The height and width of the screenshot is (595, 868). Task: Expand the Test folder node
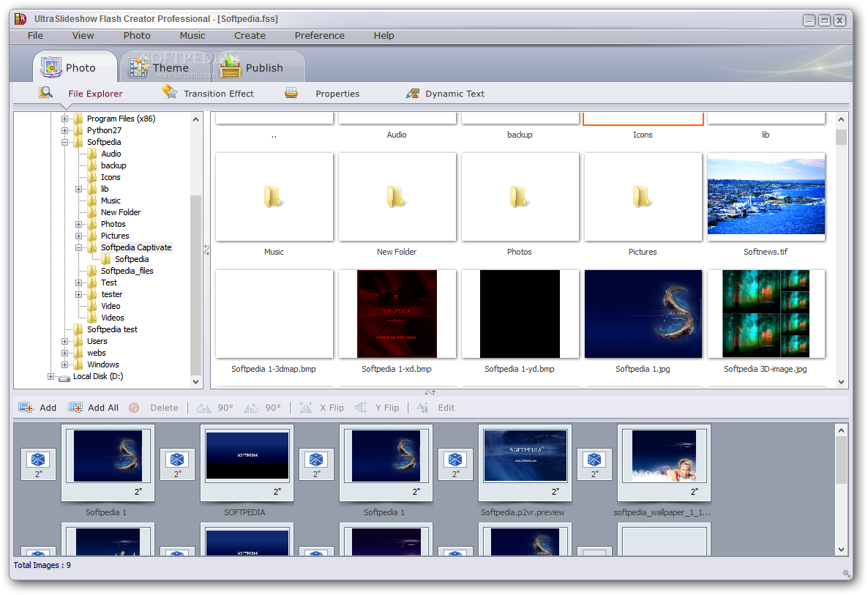point(78,282)
